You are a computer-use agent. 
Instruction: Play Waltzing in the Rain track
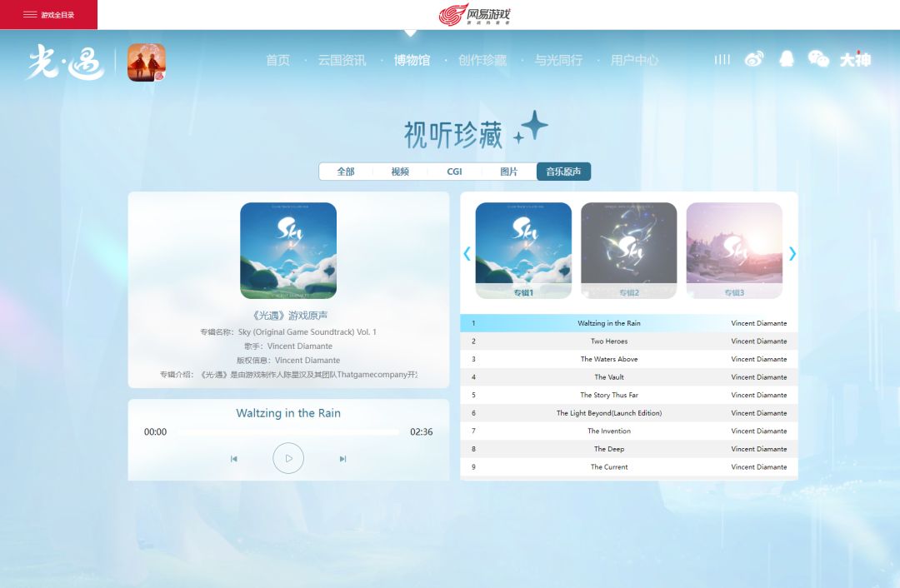pyautogui.click(x=288, y=458)
